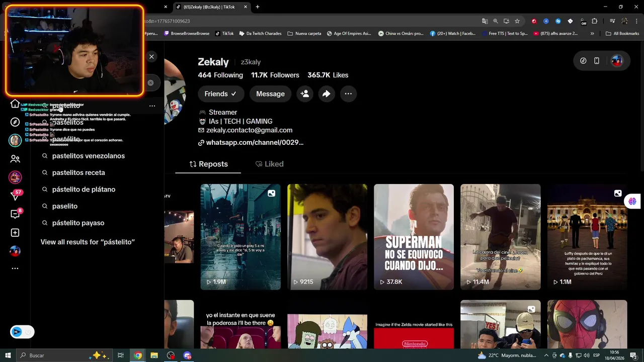This screenshot has width=644, height=362.
Task: Click the purple brain extension floating icon
Action: (632, 201)
